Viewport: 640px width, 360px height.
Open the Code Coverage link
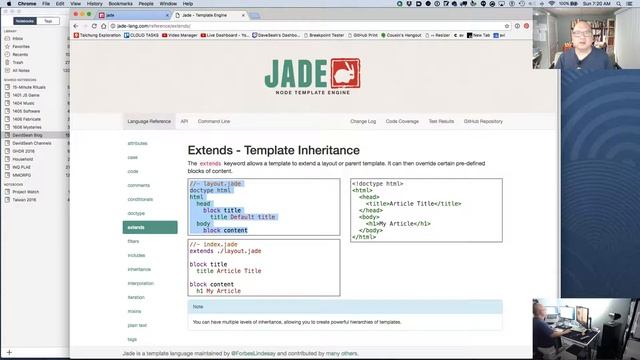pos(402,122)
